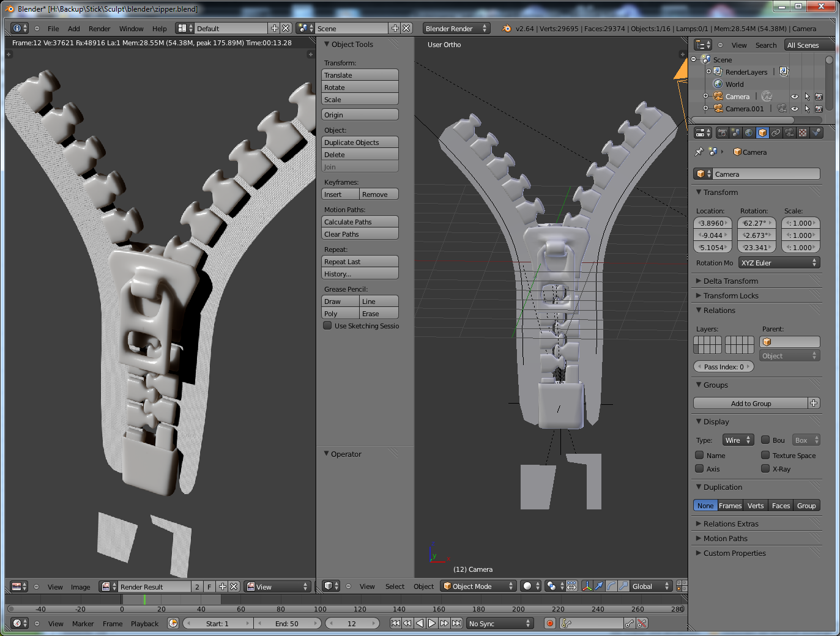Screen dimensions: 840x636
Task: Open the Render properties tab camera icon
Action: [723, 133]
